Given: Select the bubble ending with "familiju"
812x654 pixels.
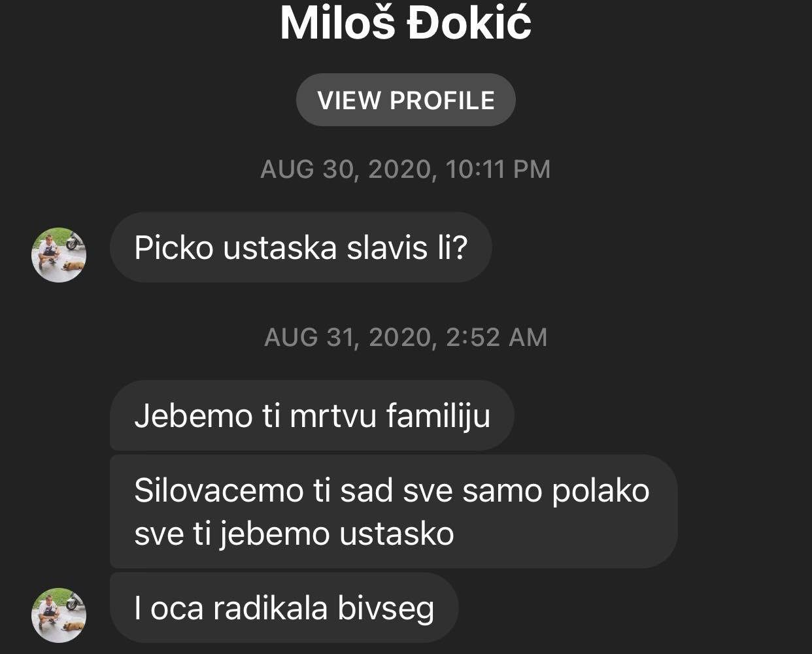Looking at the screenshot, I should [x=312, y=415].
